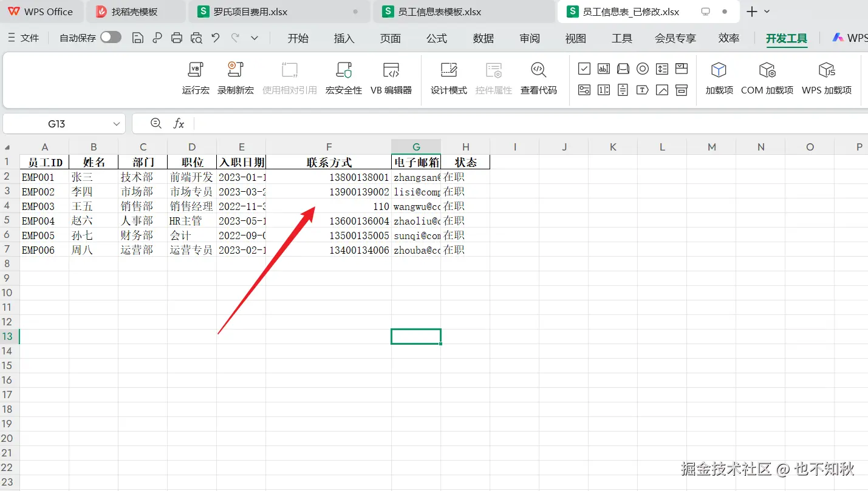Select the 联系方式 header cell
Screen dimensions: 868x491
(x=329, y=162)
